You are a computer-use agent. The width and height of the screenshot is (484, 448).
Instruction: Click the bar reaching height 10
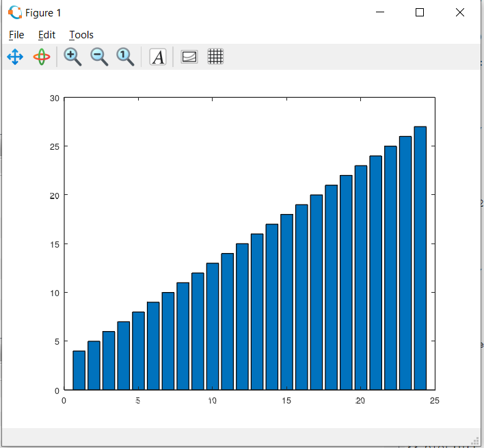168,342
